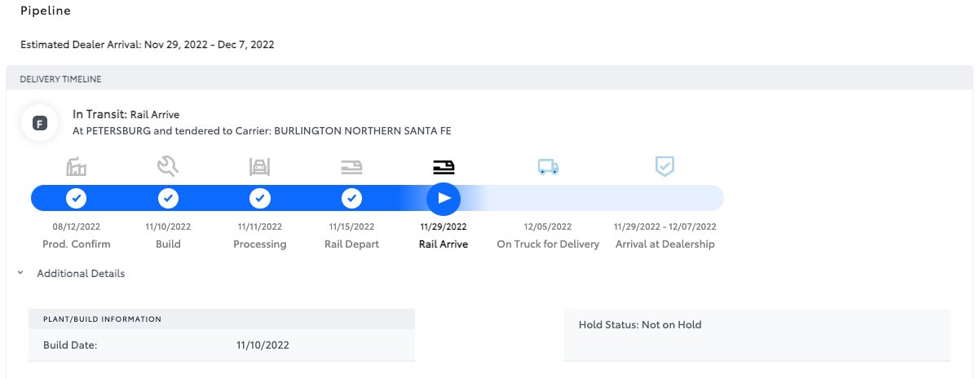Click the Plant/Build Information header
The image size is (980, 378).
pos(102,319)
